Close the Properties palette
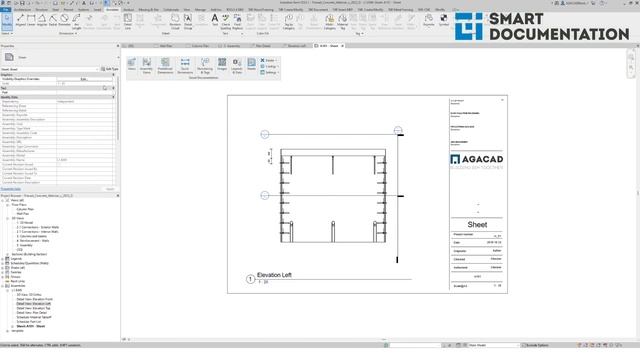The image size is (640, 360). tap(118, 46)
